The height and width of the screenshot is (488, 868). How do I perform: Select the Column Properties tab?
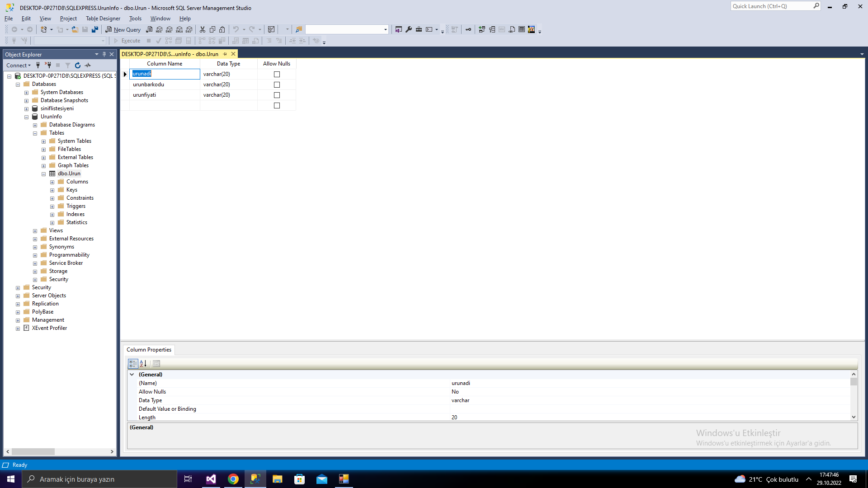point(149,350)
